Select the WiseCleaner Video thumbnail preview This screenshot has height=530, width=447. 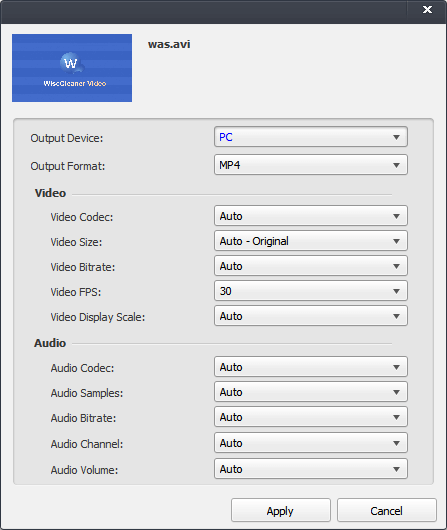pyautogui.click(x=72, y=68)
